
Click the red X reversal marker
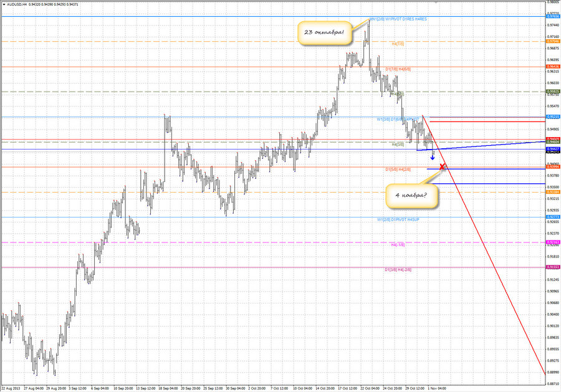point(442,166)
